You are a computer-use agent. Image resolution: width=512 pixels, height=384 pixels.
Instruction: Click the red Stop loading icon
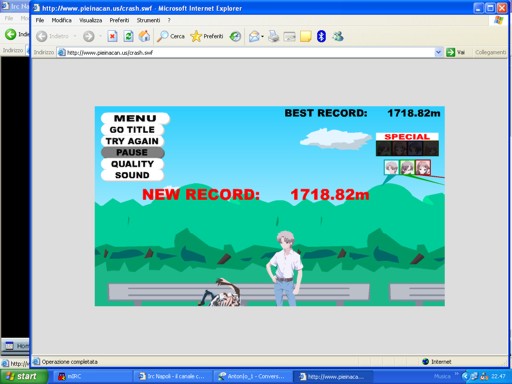pyautogui.click(x=112, y=36)
